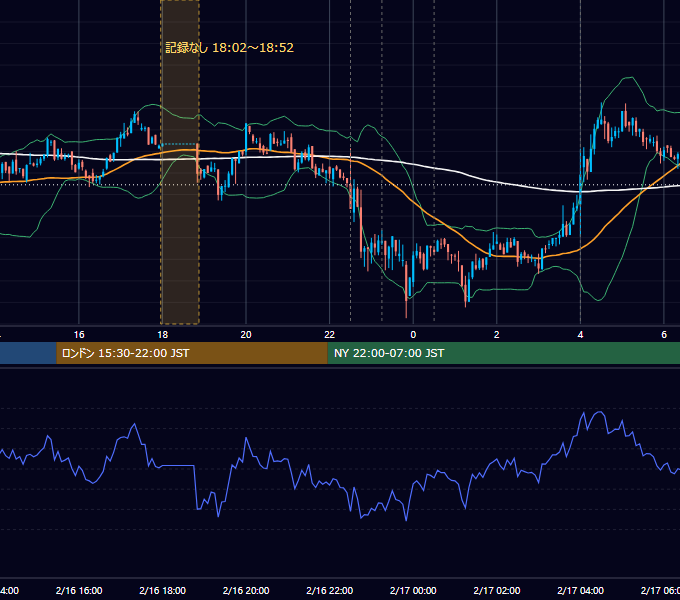Image resolution: width=680 pixels, height=600 pixels.
Task: Select the ロンドン 15:30-22:00 JST session bar
Action: coord(192,353)
